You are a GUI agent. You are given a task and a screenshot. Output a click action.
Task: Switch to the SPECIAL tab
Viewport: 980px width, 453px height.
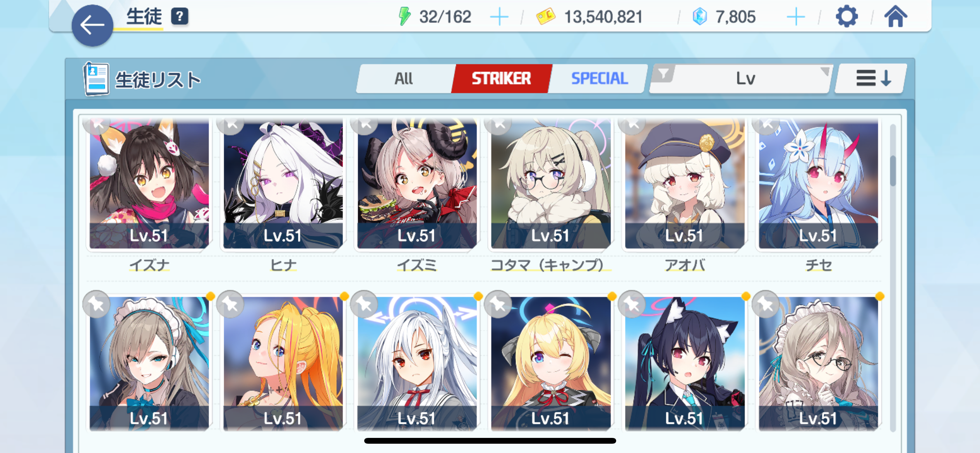click(x=599, y=79)
